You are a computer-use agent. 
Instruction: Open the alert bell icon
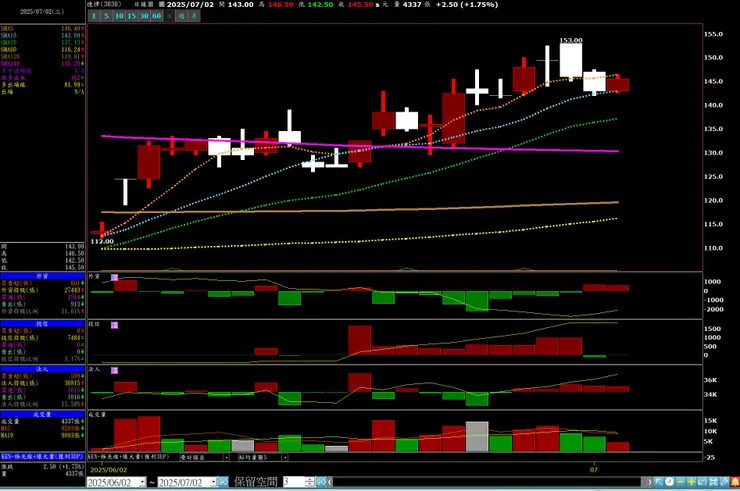735,482
